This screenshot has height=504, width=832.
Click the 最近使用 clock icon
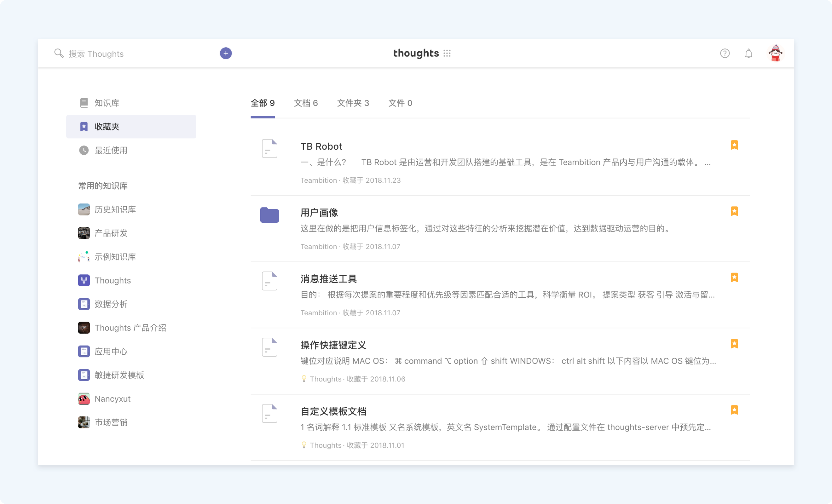coord(84,150)
